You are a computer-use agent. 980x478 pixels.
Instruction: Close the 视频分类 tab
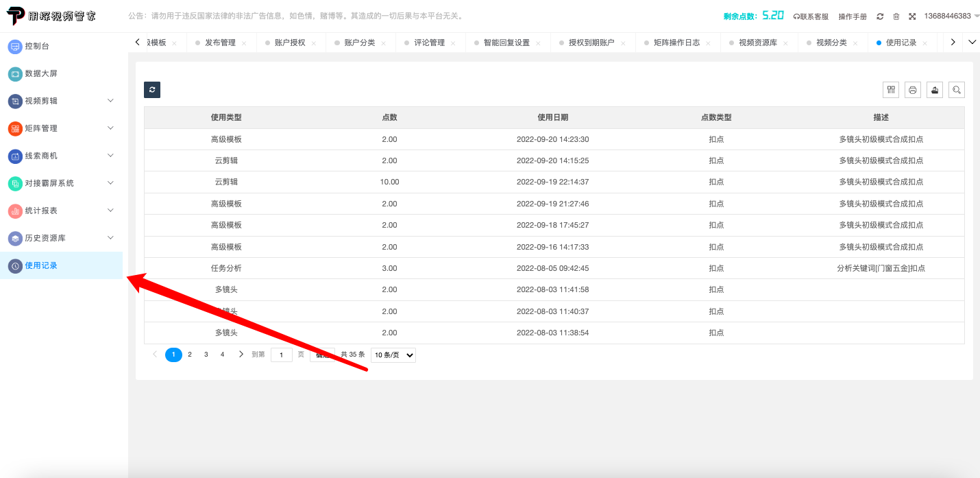click(855, 43)
